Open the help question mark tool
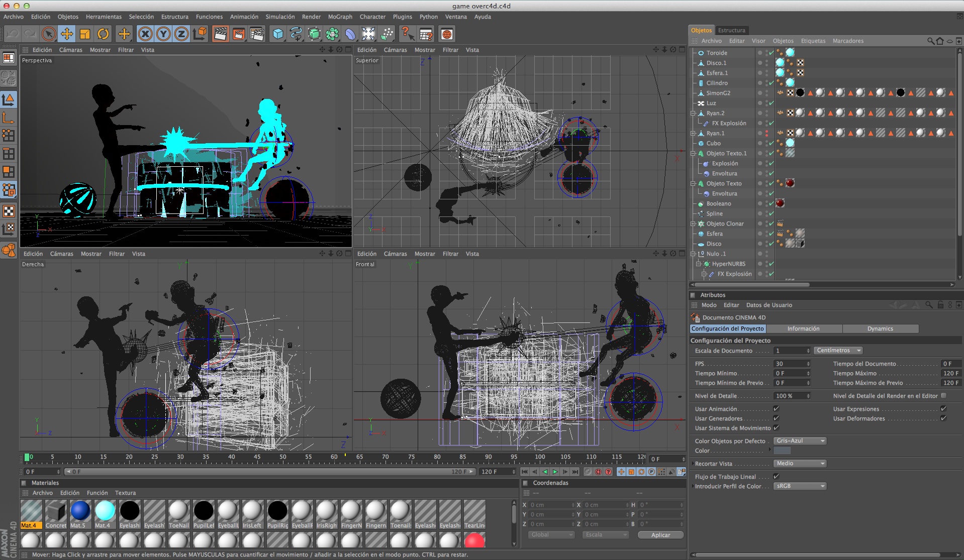This screenshot has height=560, width=964. point(407,34)
